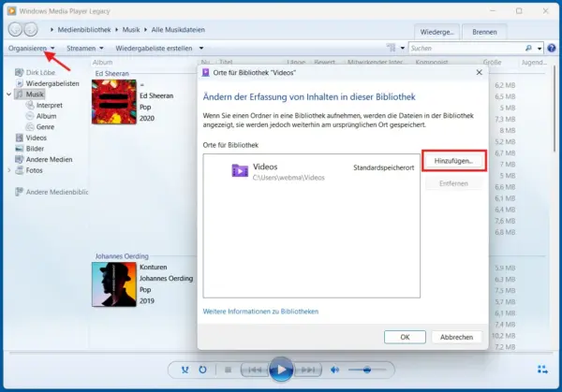The image size is (562, 392).
Task: Switch to the Wiedergabe tab
Action: [x=436, y=32]
